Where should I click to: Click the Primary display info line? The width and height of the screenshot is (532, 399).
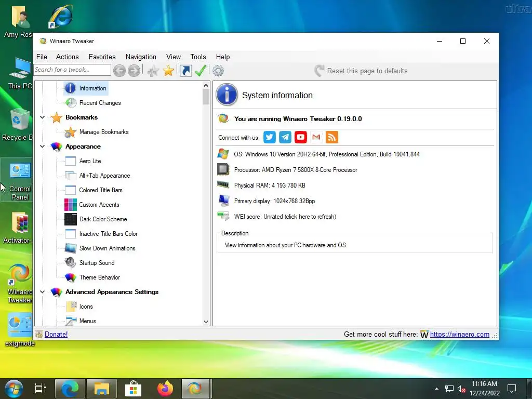[x=274, y=201]
